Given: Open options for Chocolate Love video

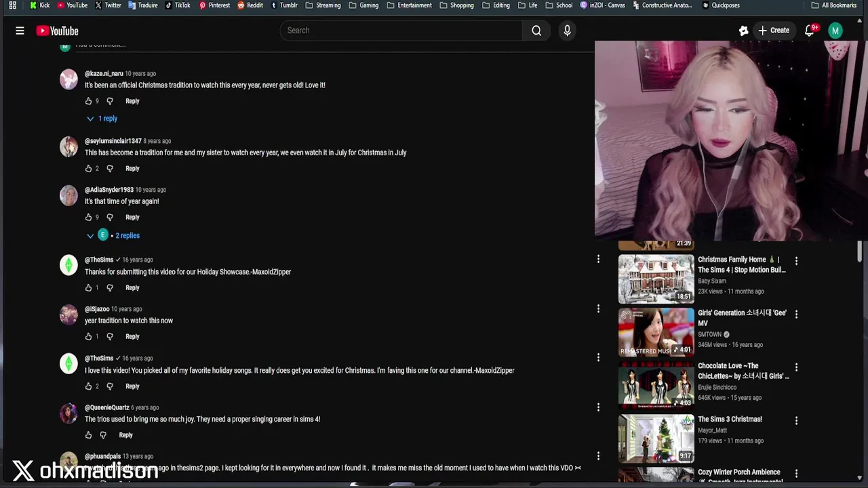Looking at the screenshot, I should tap(796, 367).
